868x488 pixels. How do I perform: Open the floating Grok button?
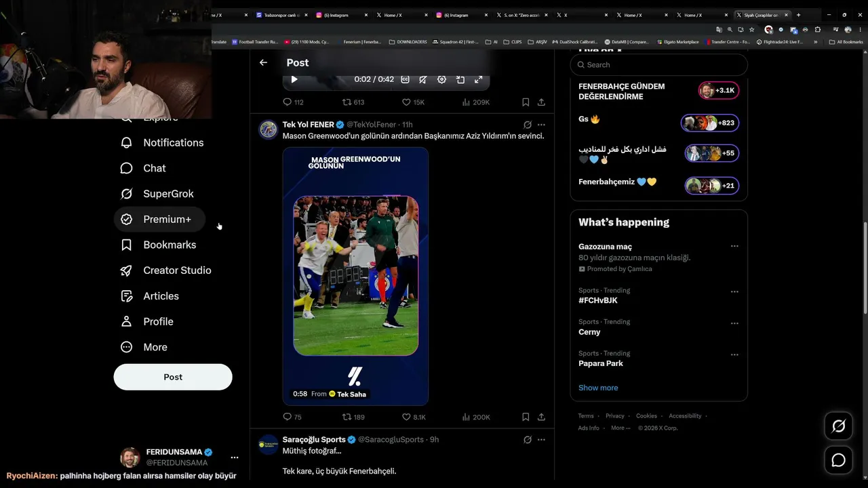(x=839, y=426)
